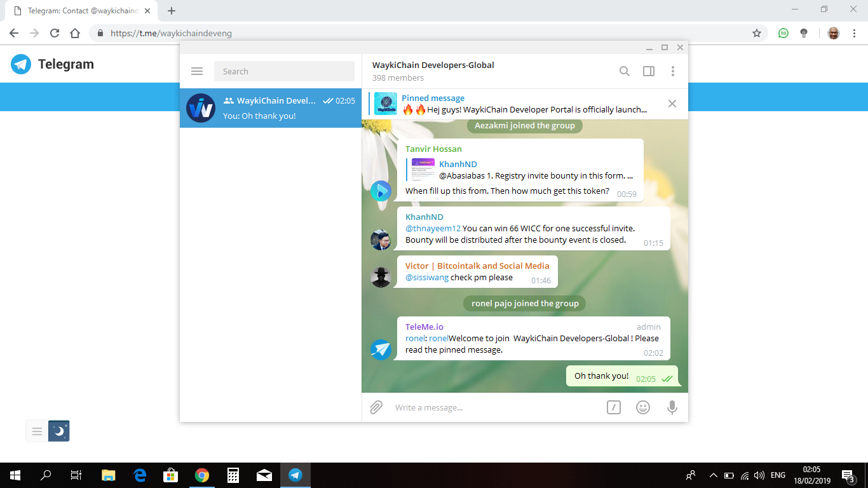Screen dimensions: 868x488
Task: Click the @sissiwang mention link
Action: [x=427, y=277]
